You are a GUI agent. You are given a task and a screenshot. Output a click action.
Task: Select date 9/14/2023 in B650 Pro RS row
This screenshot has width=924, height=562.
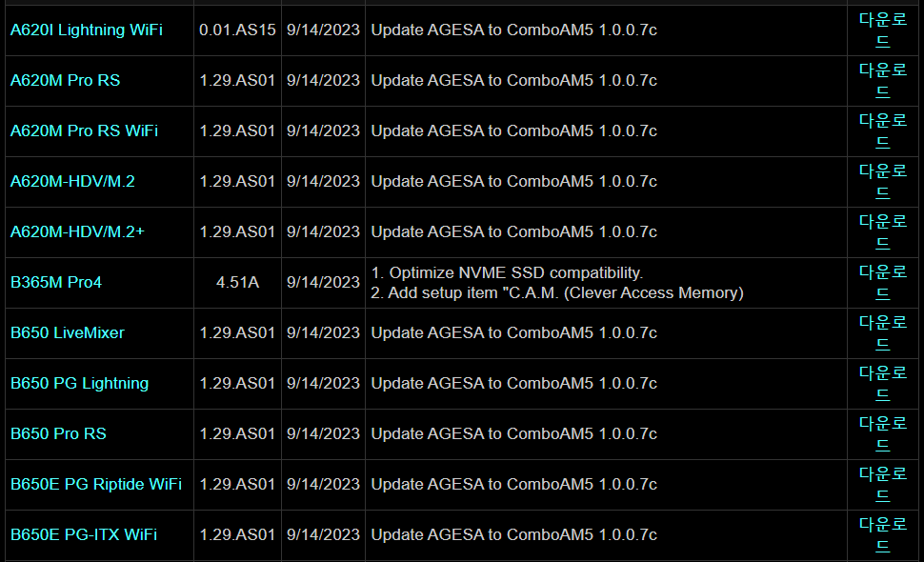coord(324,434)
